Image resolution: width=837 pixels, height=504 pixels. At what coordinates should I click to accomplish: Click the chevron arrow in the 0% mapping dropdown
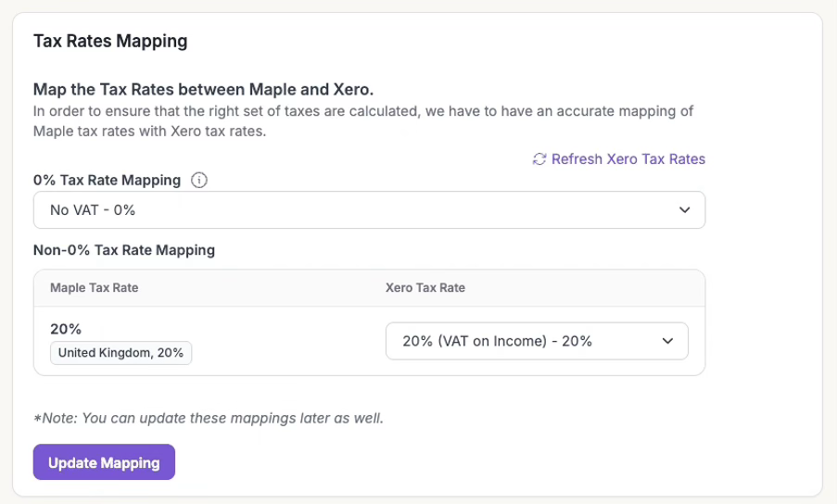click(685, 210)
